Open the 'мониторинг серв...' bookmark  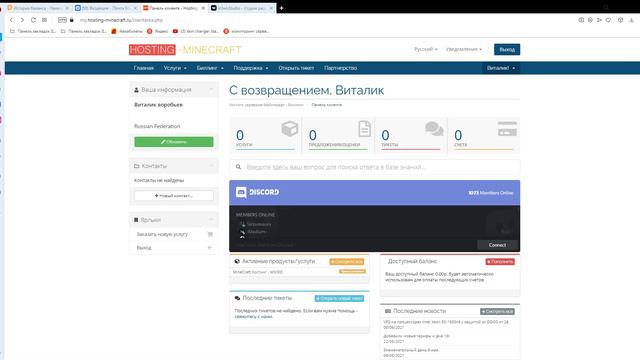pos(247,31)
